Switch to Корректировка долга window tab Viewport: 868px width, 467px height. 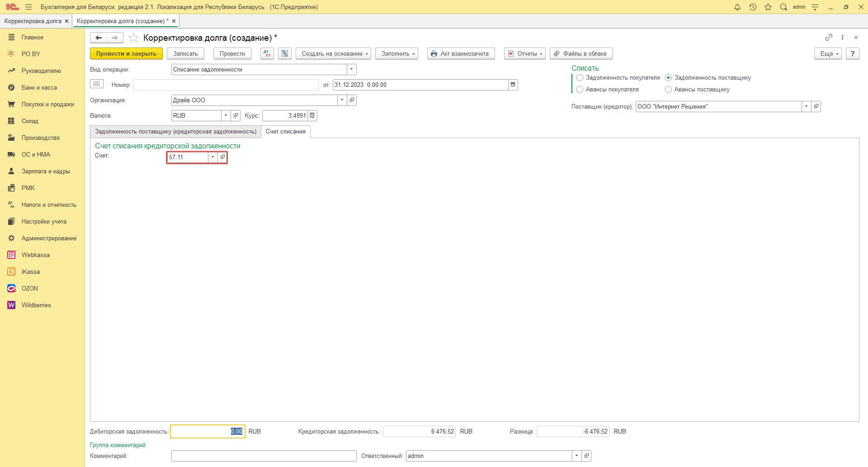tap(33, 21)
